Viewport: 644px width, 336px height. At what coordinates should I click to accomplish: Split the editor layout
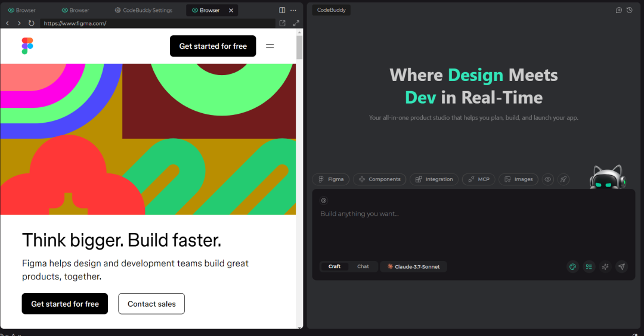click(x=282, y=10)
